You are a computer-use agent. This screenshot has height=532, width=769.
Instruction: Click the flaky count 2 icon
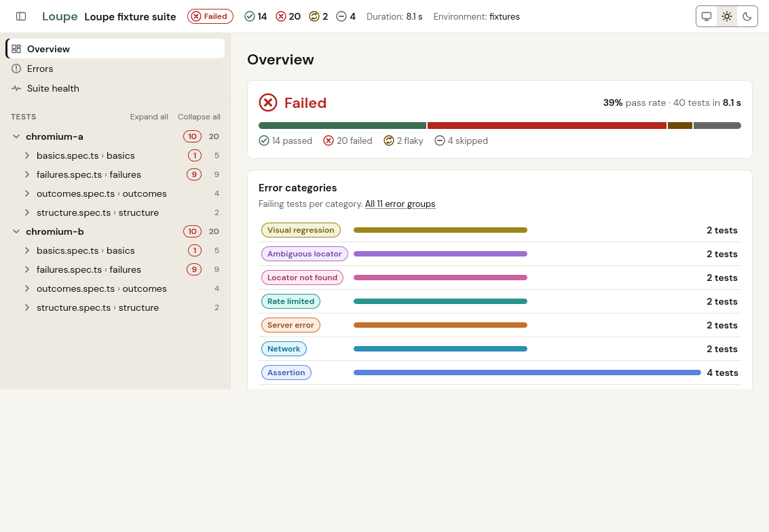click(314, 16)
